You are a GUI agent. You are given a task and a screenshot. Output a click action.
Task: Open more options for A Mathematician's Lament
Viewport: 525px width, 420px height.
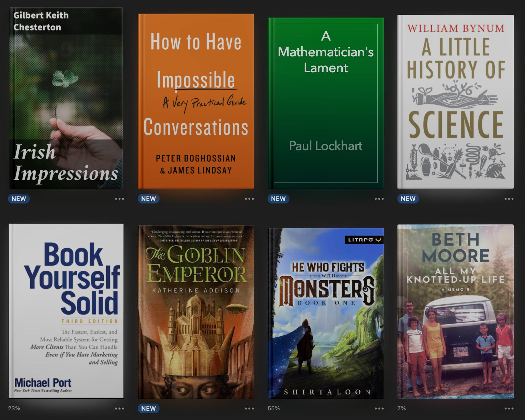(379, 199)
